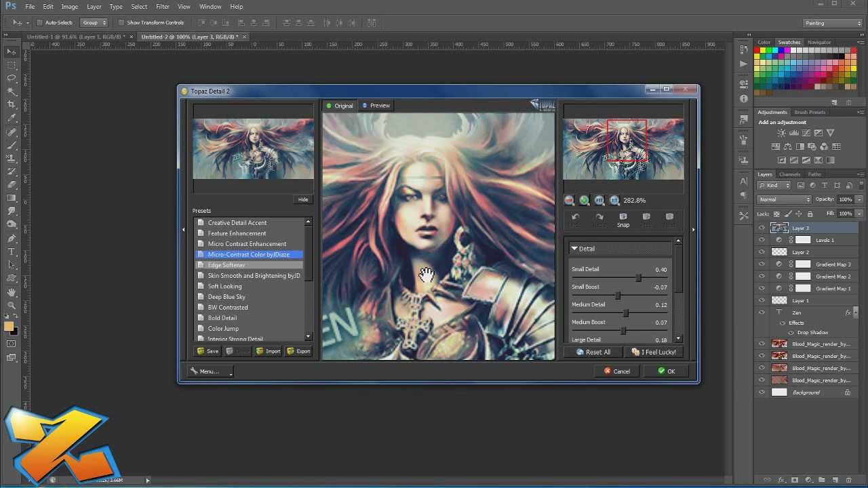The image size is (868, 488).
Task: Open the Fill value dropdown arrow
Action: tap(859, 213)
